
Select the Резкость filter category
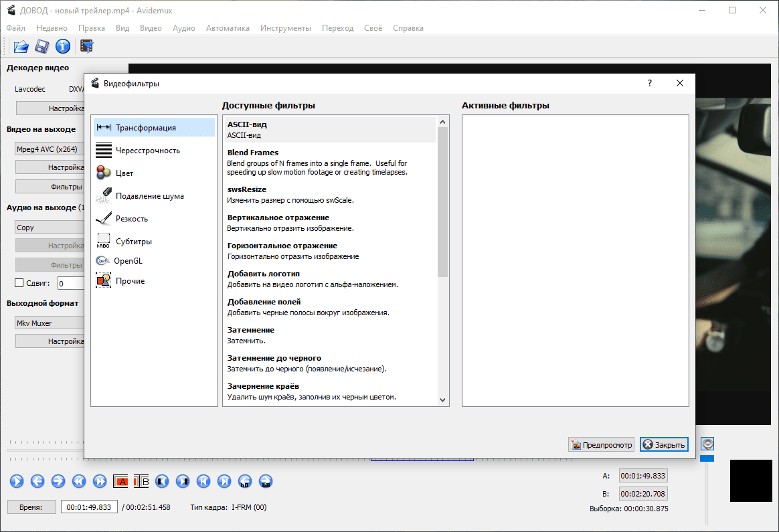[x=154, y=219]
